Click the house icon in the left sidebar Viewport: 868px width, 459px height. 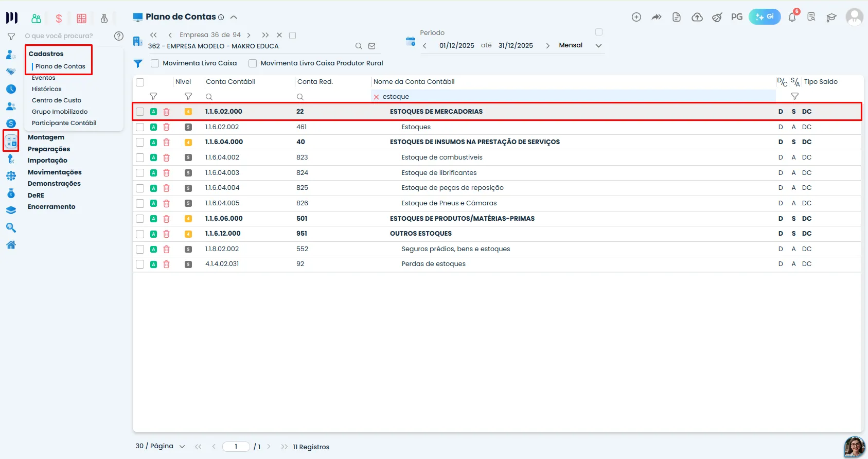point(11,245)
